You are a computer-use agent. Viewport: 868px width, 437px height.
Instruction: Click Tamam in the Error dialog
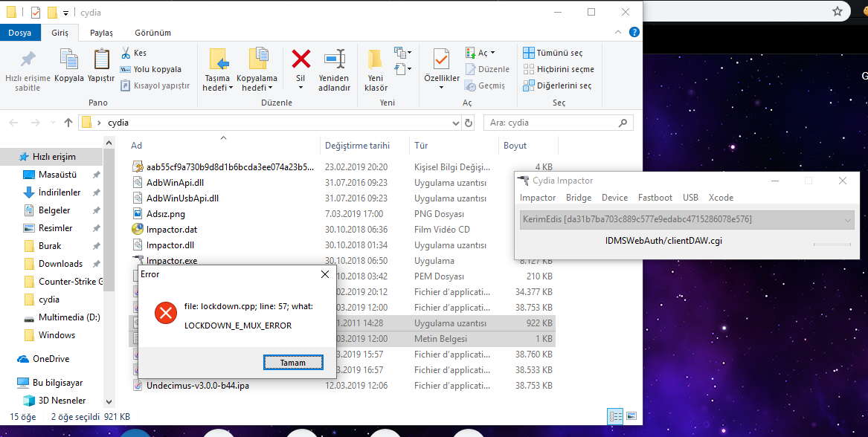click(293, 363)
